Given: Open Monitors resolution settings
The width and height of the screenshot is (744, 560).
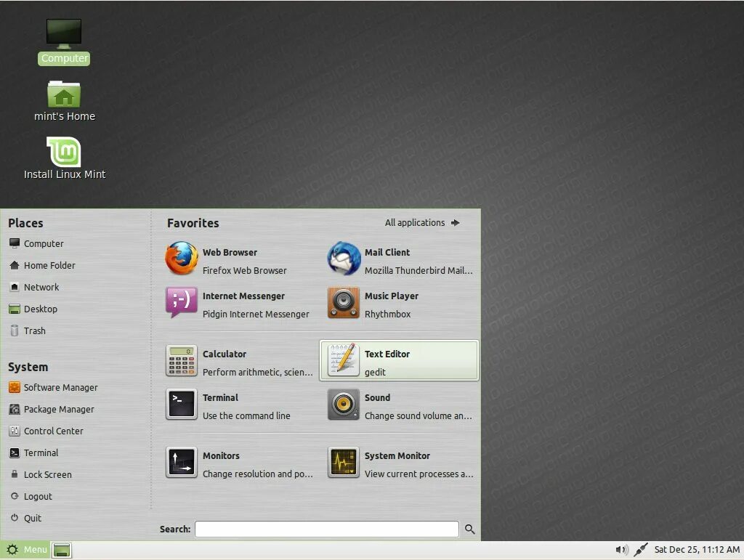Looking at the screenshot, I should click(238, 464).
